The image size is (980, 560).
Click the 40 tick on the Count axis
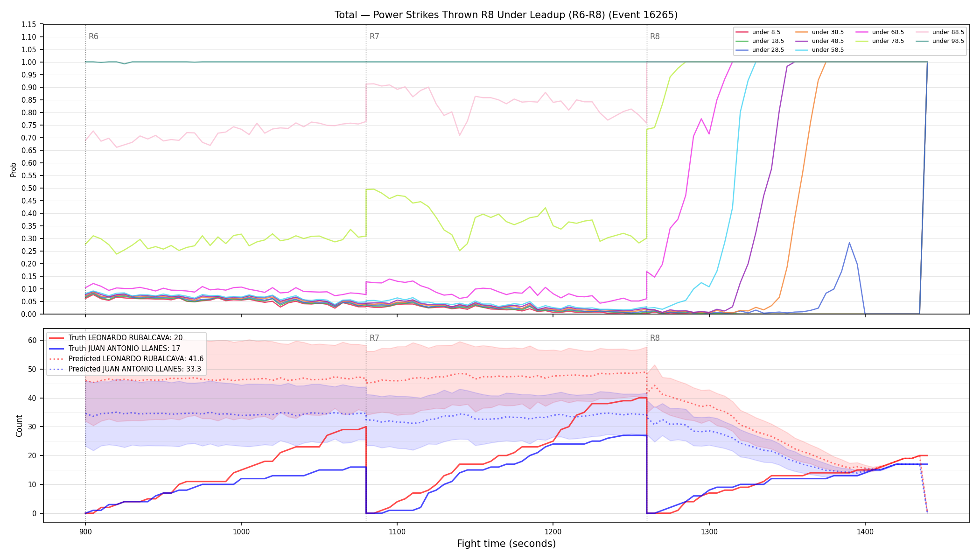point(32,398)
